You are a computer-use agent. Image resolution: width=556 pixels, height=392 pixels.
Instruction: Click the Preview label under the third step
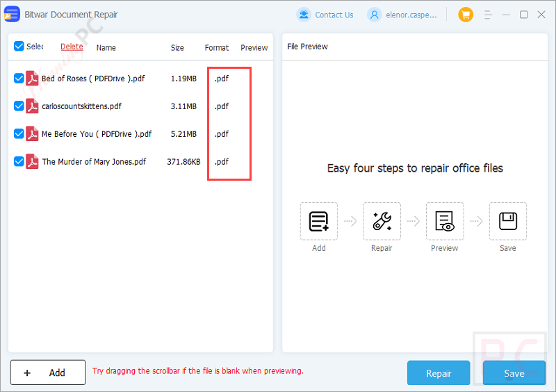pyautogui.click(x=445, y=248)
